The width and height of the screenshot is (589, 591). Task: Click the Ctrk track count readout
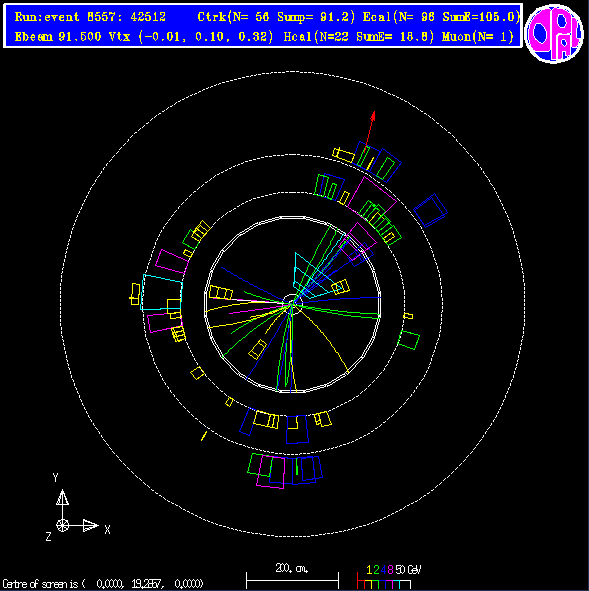tap(276, 17)
